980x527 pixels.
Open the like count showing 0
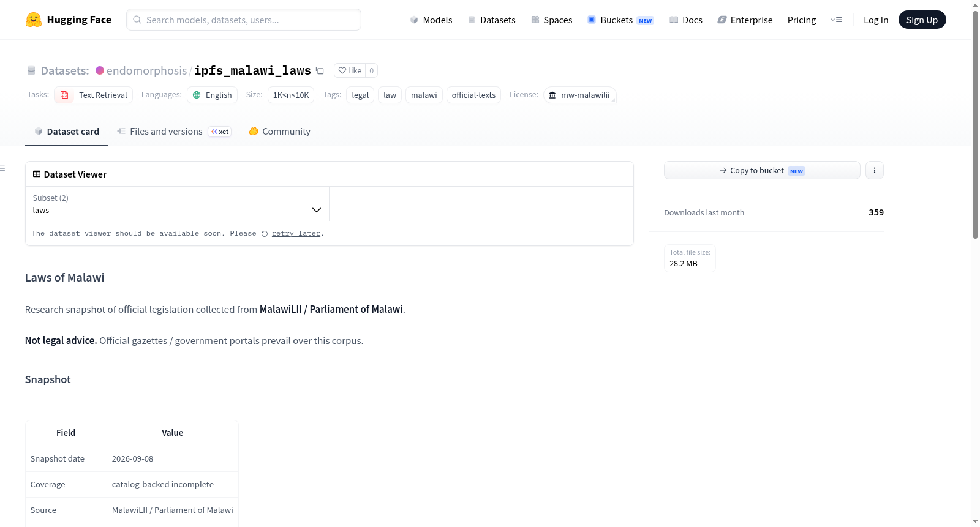pos(371,70)
